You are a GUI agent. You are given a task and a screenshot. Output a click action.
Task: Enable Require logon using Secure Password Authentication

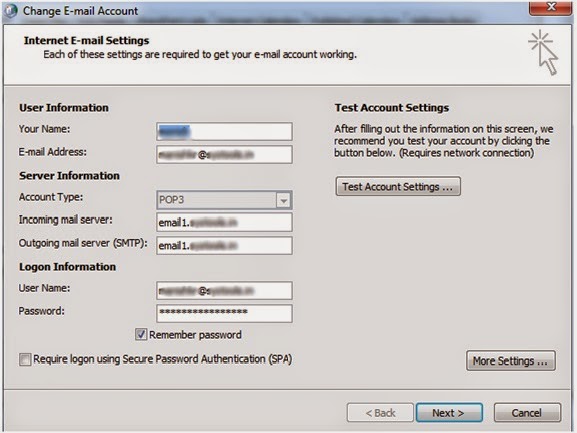tap(25, 359)
